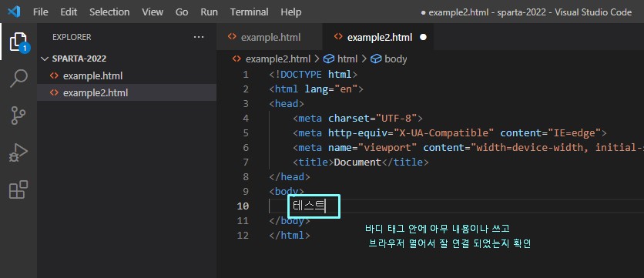Switch to the example.html editor tab
Screen dimensions: 644x278
point(270,38)
